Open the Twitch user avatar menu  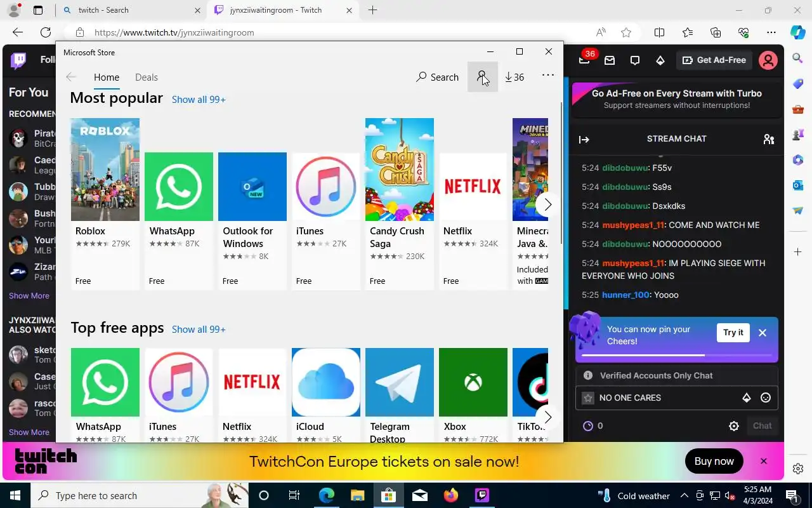click(x=768, y=60)
